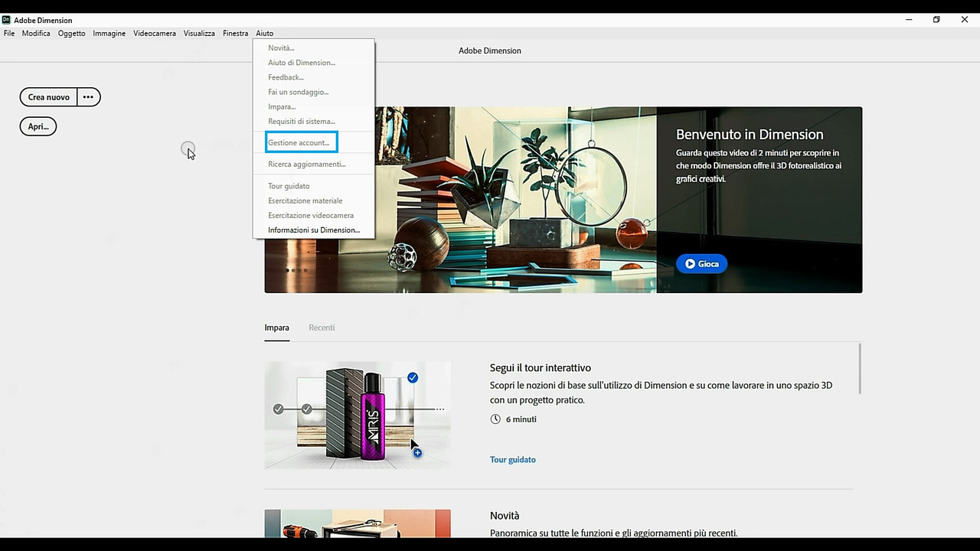Screen dimensions: 980x551
Task: Open the Finestra menu
Action: [x=236, y=34]
